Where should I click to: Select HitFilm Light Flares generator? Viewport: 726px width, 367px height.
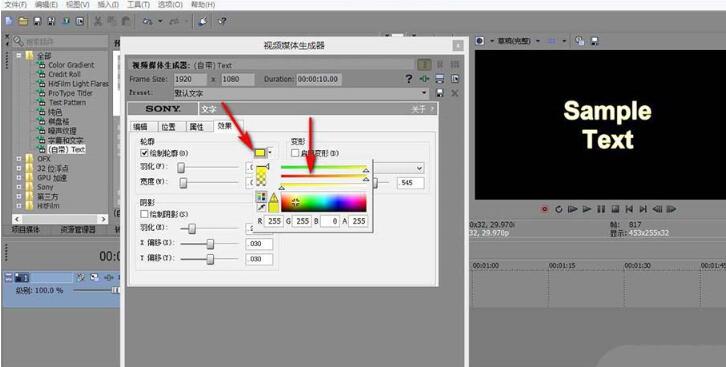pyautogui.click(x=78, y=84)
